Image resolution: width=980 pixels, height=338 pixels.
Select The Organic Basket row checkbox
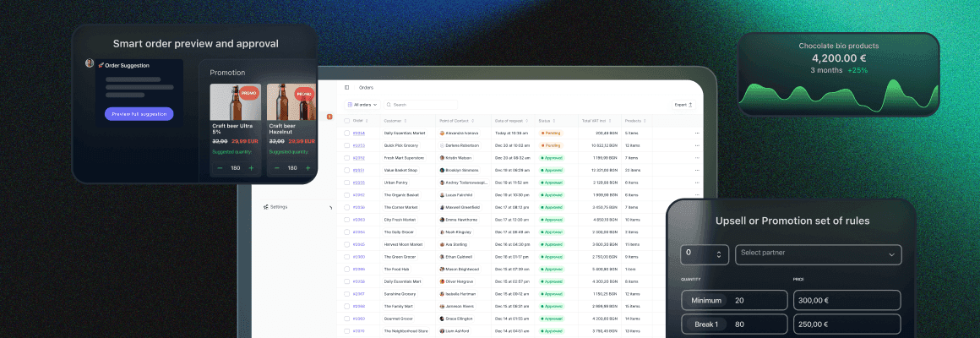[x=347, y=195]
